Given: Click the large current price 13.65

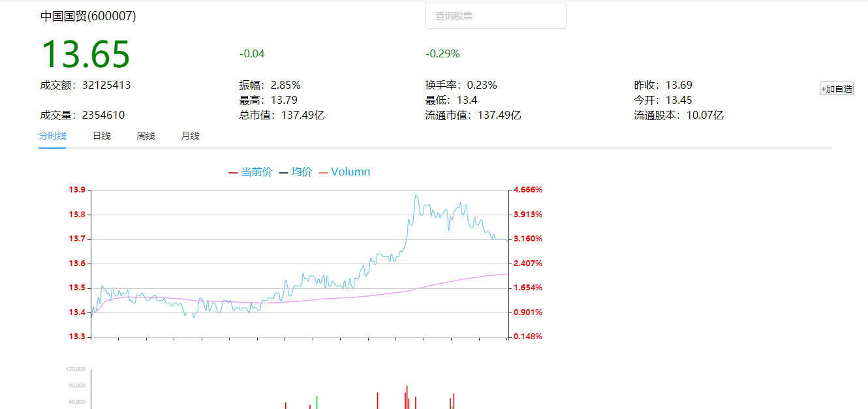Looking at the screenshot, I should click(x=85, y=54).
